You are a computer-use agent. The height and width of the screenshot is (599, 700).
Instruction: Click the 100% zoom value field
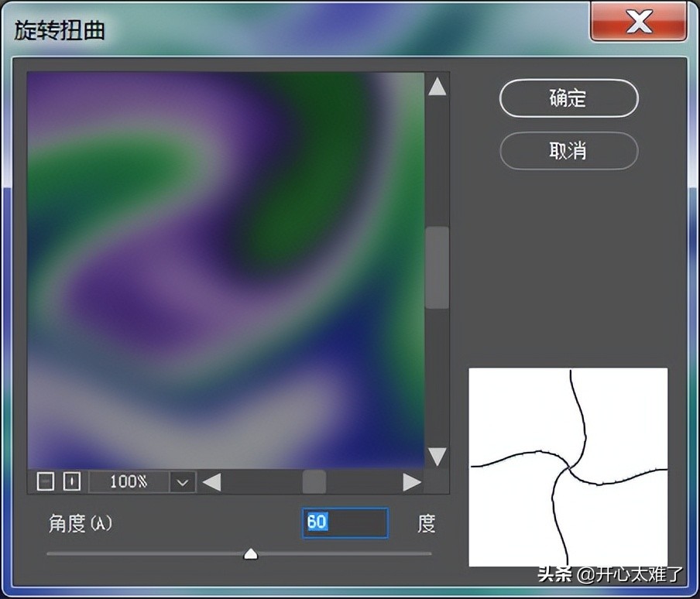pos(129,482)
